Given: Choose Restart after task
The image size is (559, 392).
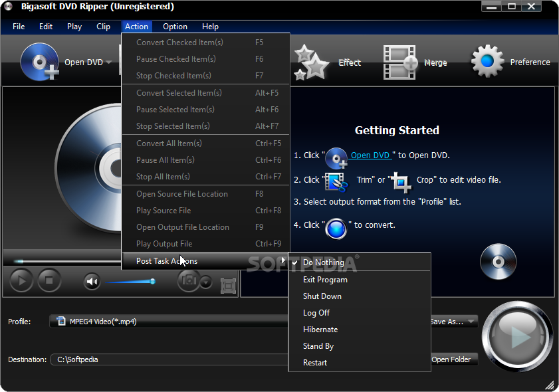Looking at the screenshot, I should point(360,362).
